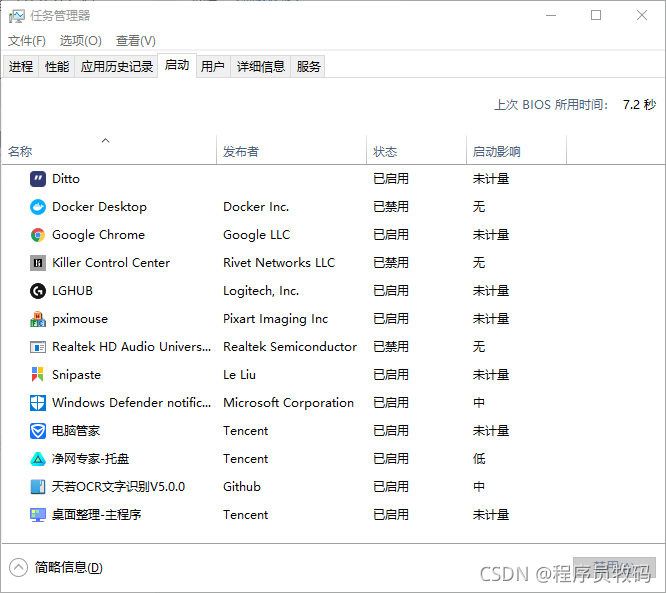Sort by the 名称 column header
This screenshot has height=593, width=666.
(110, 150)
